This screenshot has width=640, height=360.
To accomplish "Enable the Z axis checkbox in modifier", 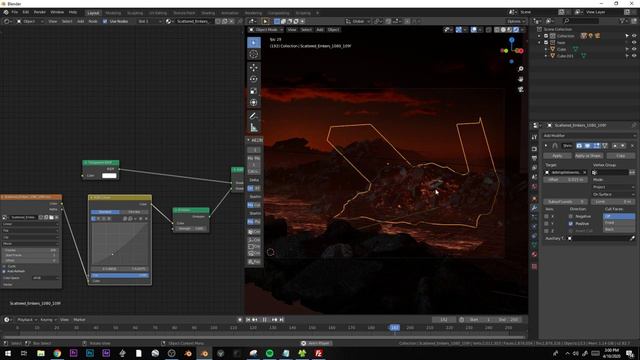I will tap(547, 231).
